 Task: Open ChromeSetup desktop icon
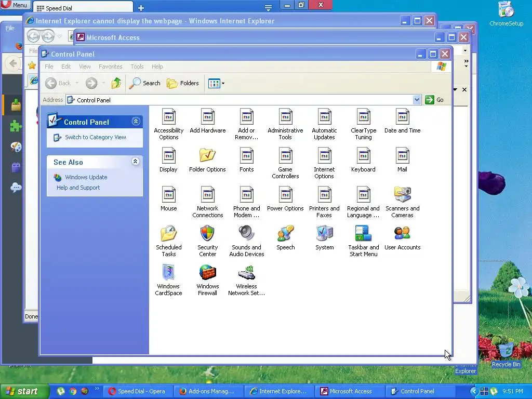click(x=506, y=14)
